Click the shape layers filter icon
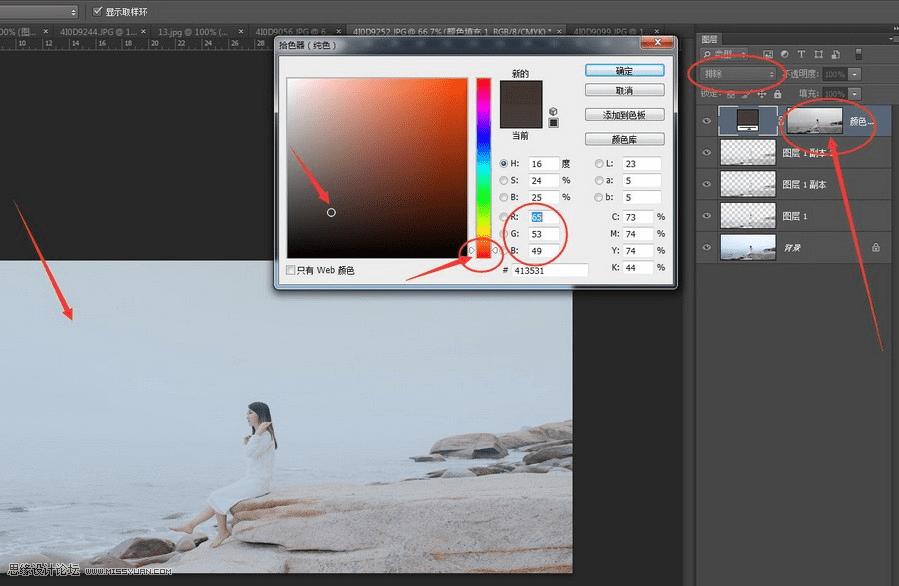 (x=819, y=54)
